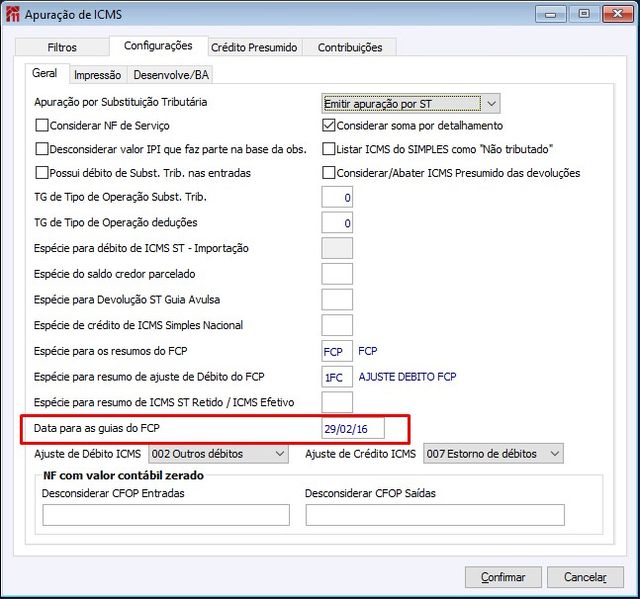Open the Crédito Presumido tab

pyautogui.click(x=254, y=47)
